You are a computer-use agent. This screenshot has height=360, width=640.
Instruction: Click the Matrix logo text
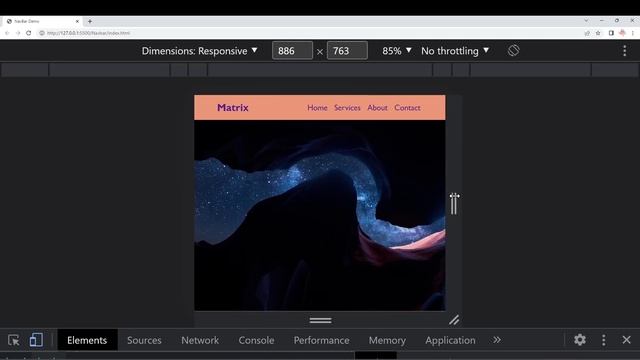point(233,107)
